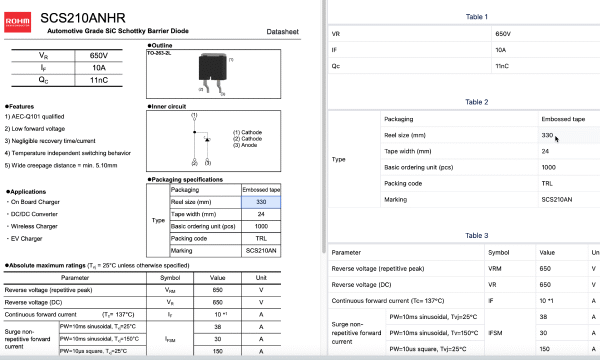Click the 150 value in Table 3
600x360 pixels.
click(545, 349)
